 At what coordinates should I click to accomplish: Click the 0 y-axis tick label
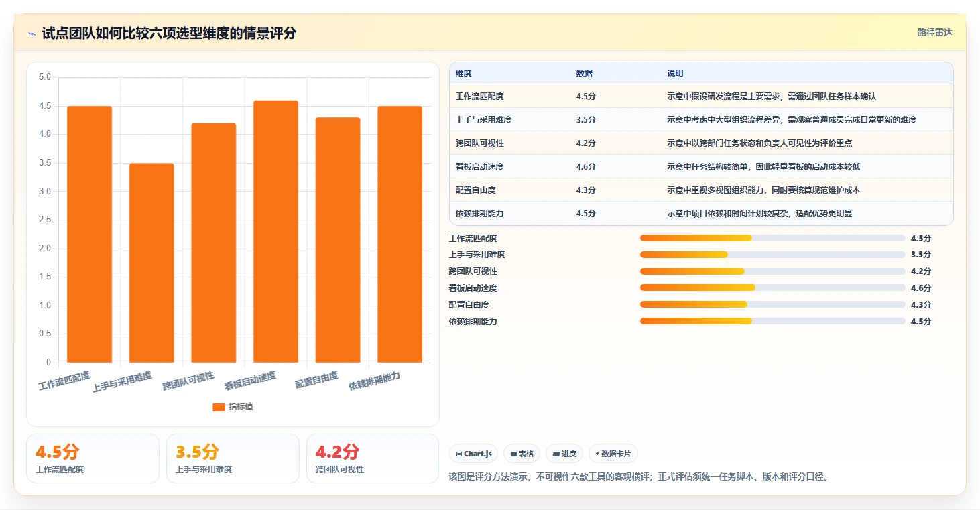[48, 363]
